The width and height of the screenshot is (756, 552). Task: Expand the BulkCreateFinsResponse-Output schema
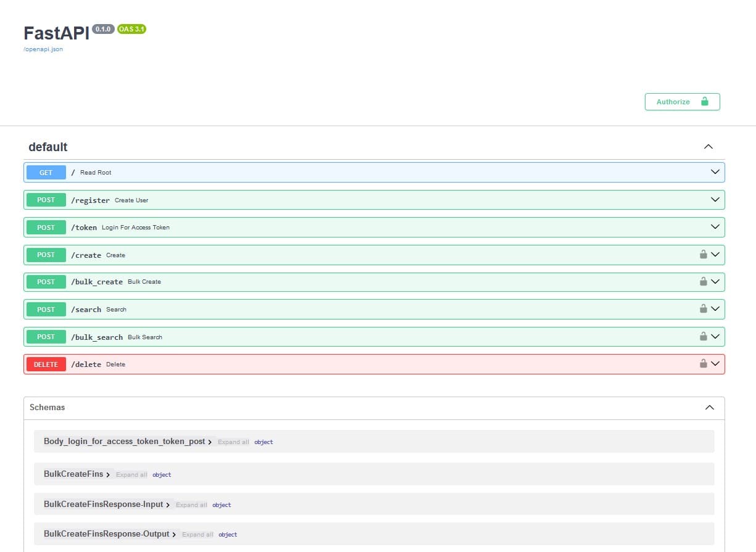click(110, 534)
